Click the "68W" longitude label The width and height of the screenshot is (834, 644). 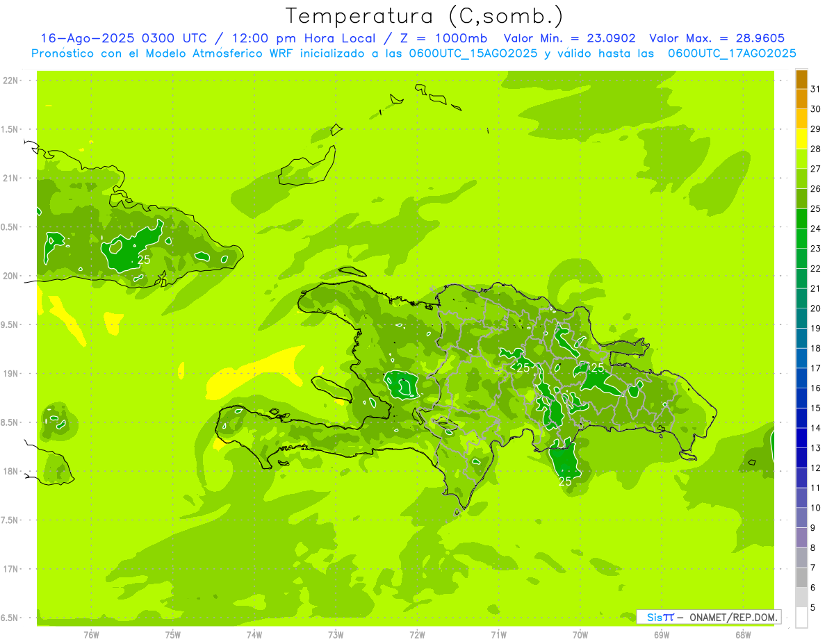[742, 635]
